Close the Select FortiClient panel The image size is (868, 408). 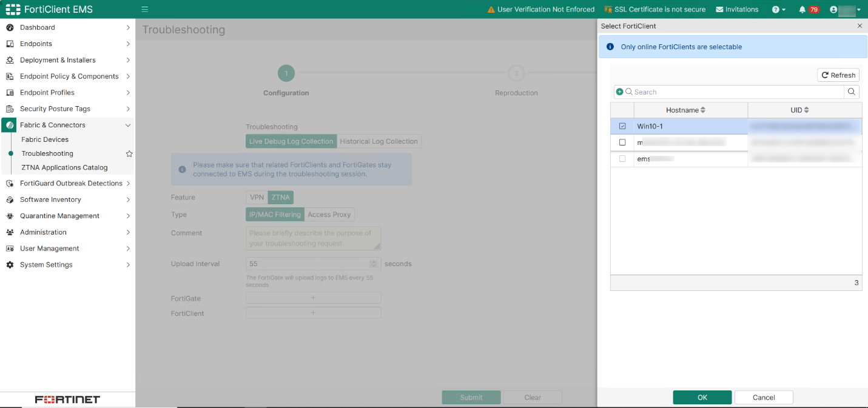tap(860, 26)
